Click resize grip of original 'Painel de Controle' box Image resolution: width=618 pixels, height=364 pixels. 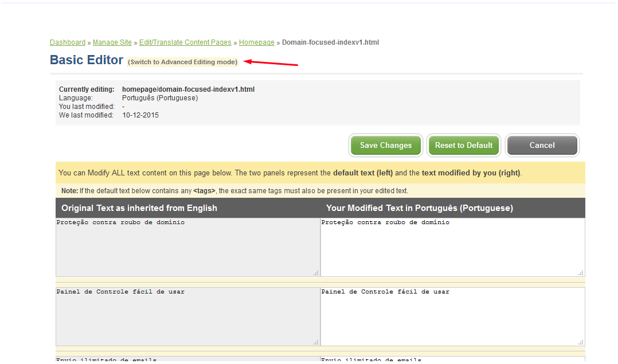316,342
